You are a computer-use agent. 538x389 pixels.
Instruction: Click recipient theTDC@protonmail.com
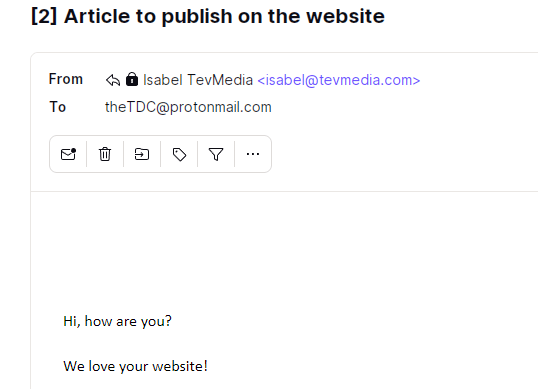tap(188, 107)
